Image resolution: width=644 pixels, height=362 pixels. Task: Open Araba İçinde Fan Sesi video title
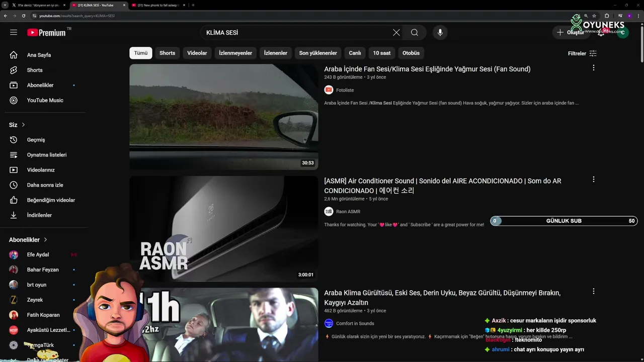427,69
